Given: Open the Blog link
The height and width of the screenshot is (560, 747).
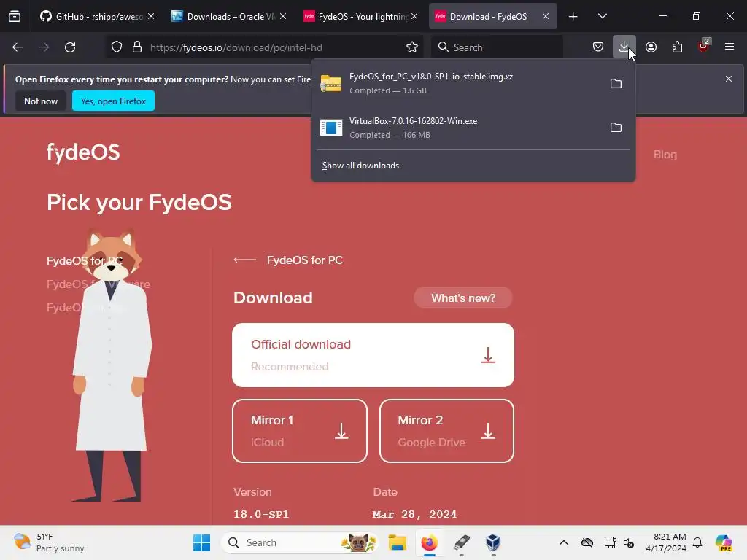Looking at the screenshot, I should tap(665, 155).
